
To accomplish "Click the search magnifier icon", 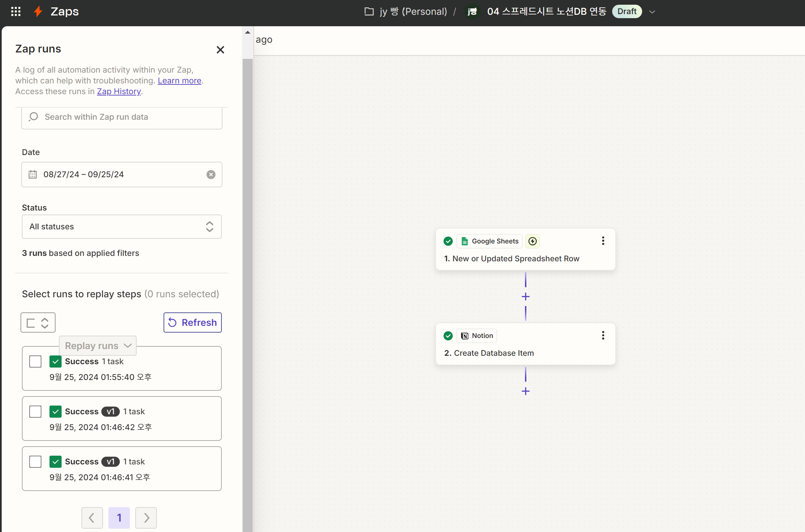I will click(x=33, y=117).
